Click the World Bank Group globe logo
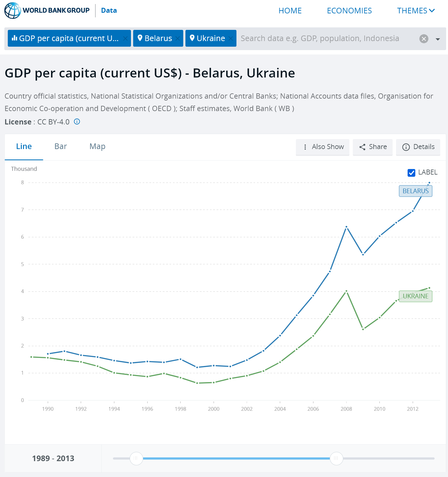 pos(12,11)
